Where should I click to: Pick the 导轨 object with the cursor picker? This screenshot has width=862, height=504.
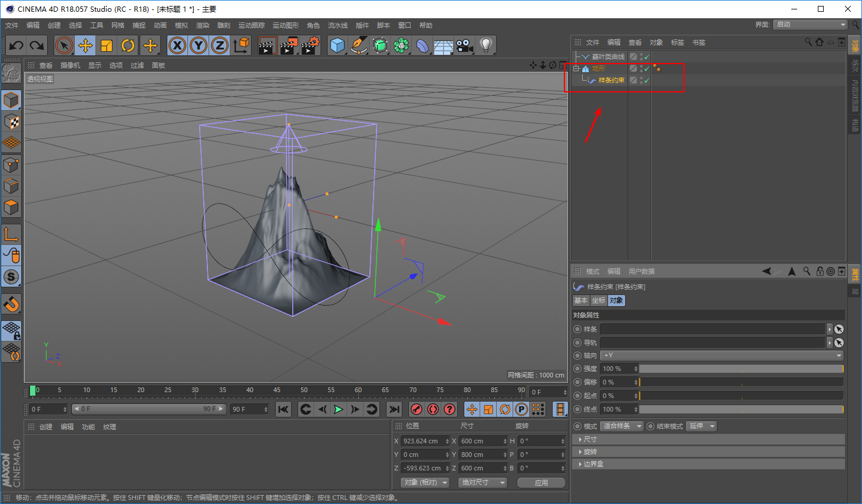(839, 343)
